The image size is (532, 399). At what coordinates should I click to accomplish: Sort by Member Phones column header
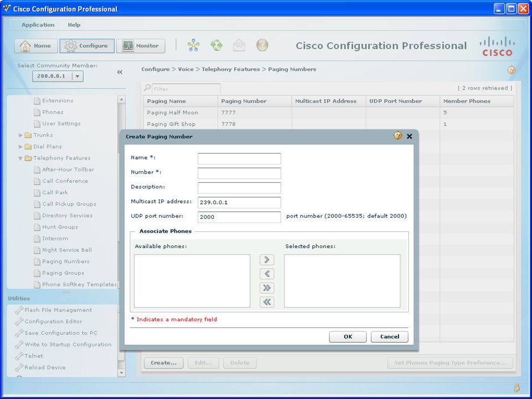coord(477,101)
